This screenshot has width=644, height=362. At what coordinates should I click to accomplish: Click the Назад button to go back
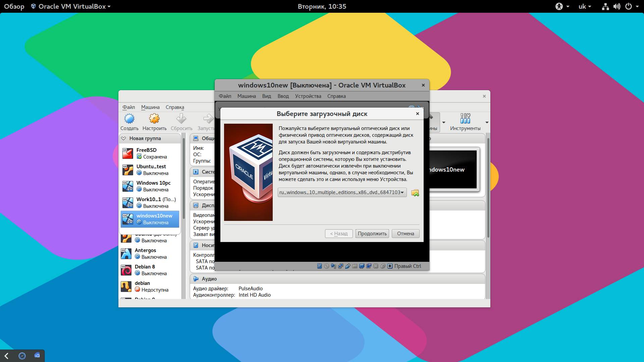[x=338, y=233]
